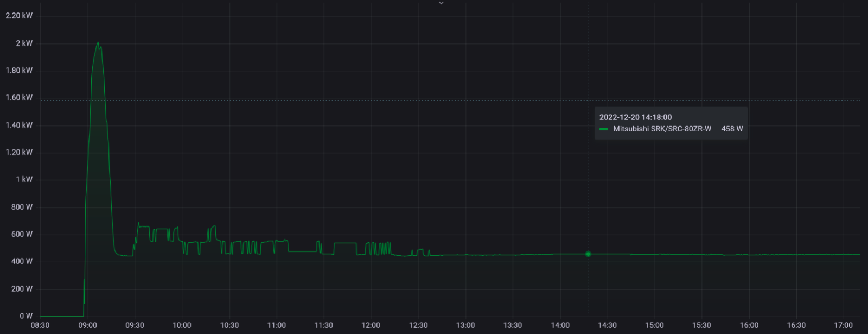Viewport: 868px width, 334px height.
Task: Click the 17:00 time axis label
Action: (844, 325)
